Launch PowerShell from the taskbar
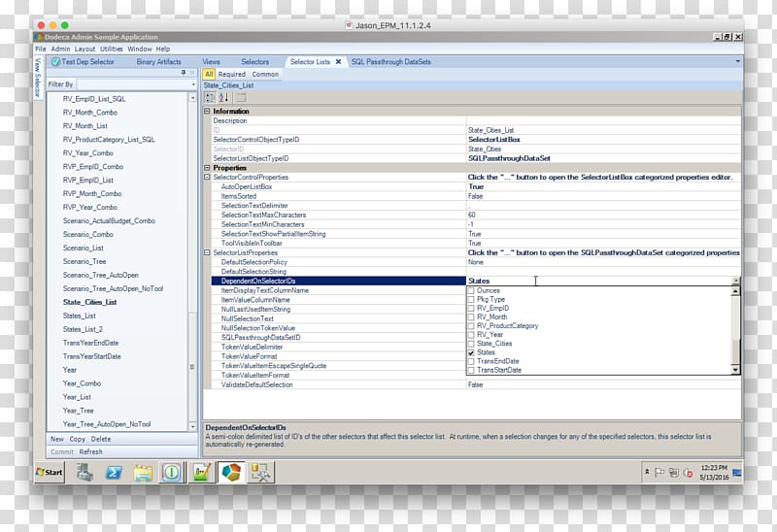The image size is (777, 532). 114,472
